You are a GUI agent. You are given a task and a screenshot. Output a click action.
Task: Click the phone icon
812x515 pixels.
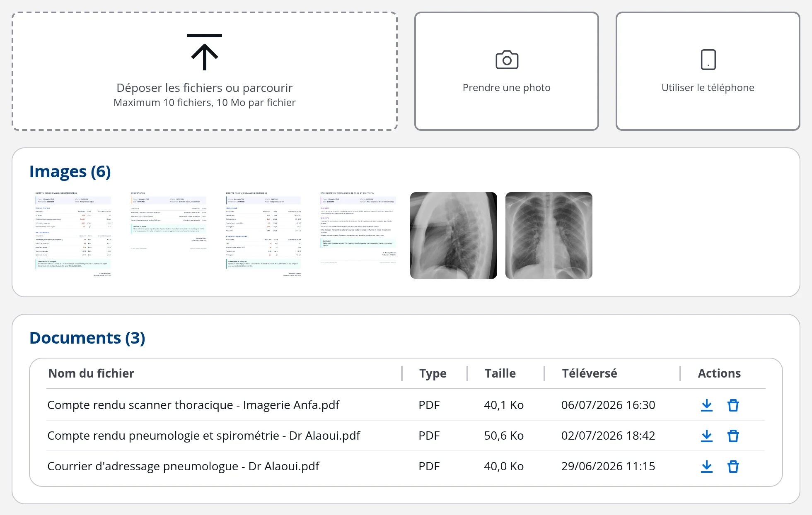coord(708,60)
